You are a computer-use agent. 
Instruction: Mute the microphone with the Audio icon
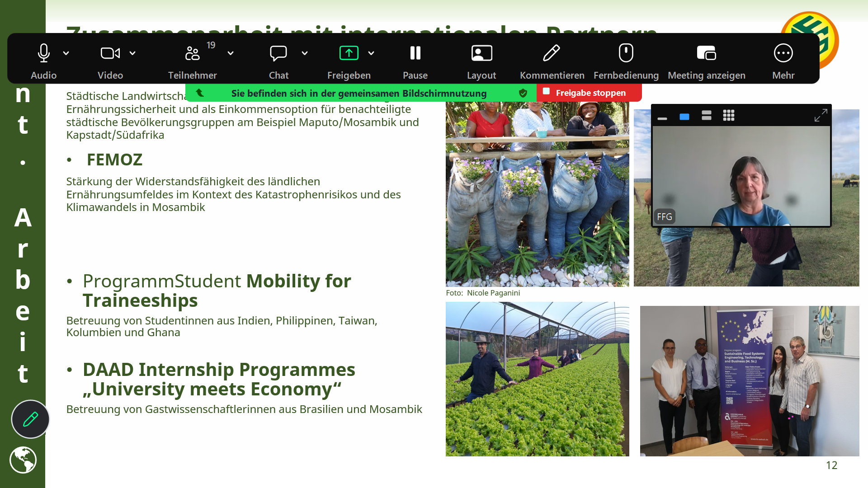(43, 53)
